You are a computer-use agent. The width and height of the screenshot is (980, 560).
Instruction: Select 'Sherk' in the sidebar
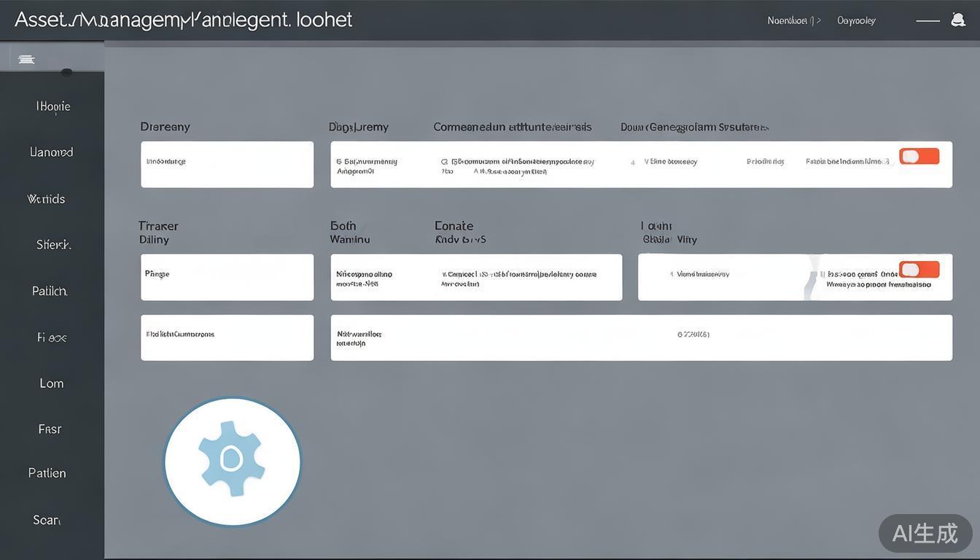(x=53, y=245)
